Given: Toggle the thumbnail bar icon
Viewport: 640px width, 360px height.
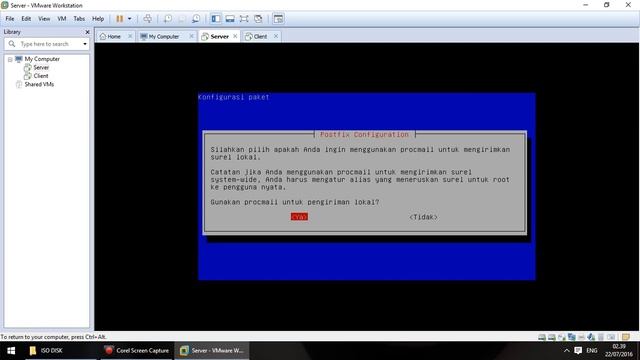Looking at the screenshot, I should [x=230, y=19].
